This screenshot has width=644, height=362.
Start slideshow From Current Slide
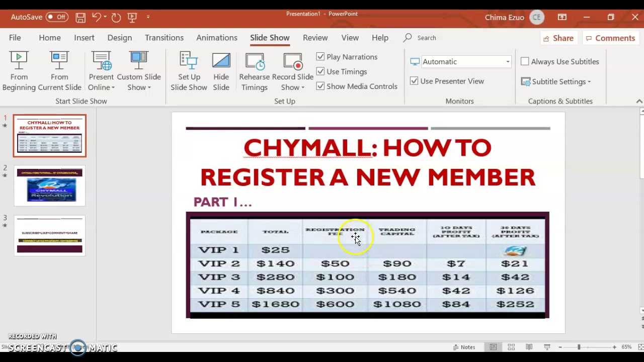point(59,72)
